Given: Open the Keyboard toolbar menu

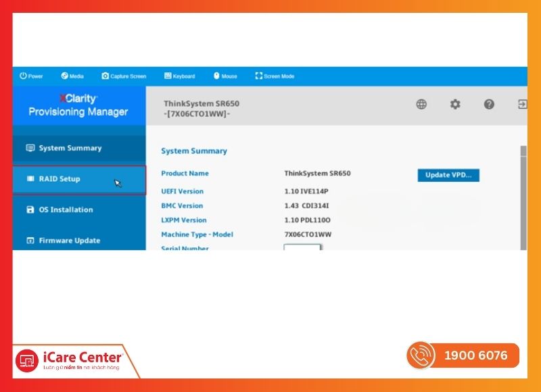Looking at the screenshot, I should pyautogui.click(x=179, y=76).
